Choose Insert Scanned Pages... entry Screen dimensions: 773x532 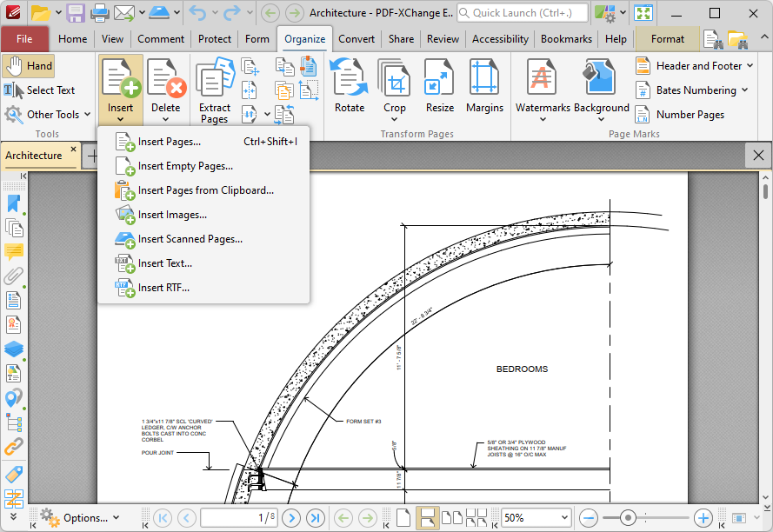pyautogui.click(x=203, y=239)
